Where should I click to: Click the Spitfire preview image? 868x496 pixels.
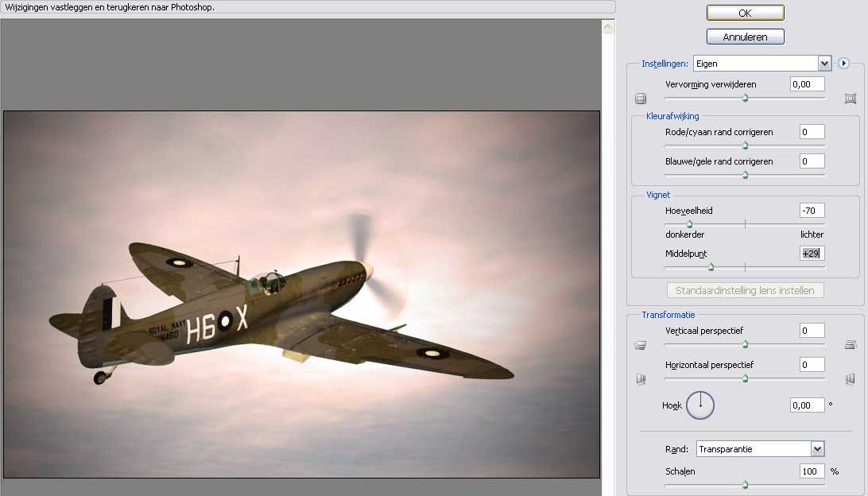click(302, 294)
